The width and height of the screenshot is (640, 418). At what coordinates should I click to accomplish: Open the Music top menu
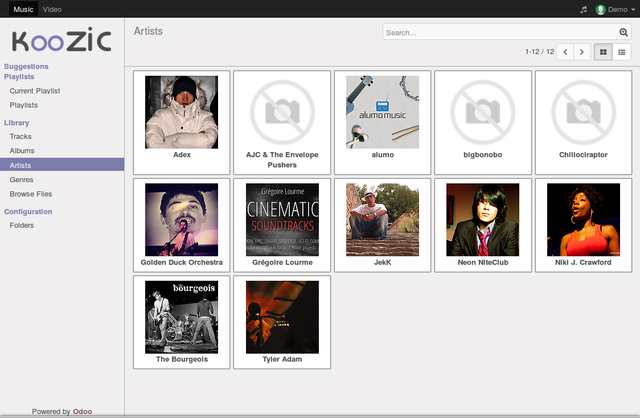click(x=23, y=9)
